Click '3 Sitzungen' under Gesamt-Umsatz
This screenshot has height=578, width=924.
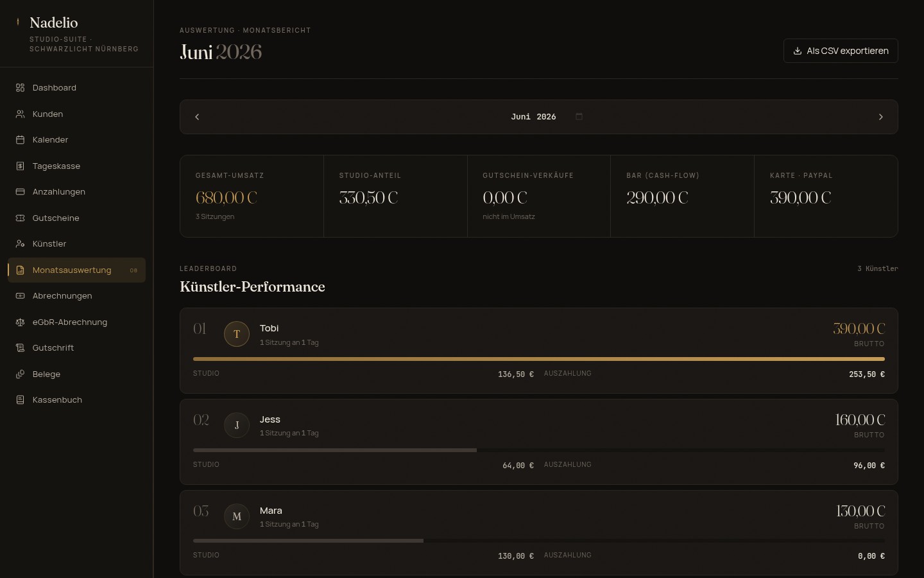(x=215, y=216)
